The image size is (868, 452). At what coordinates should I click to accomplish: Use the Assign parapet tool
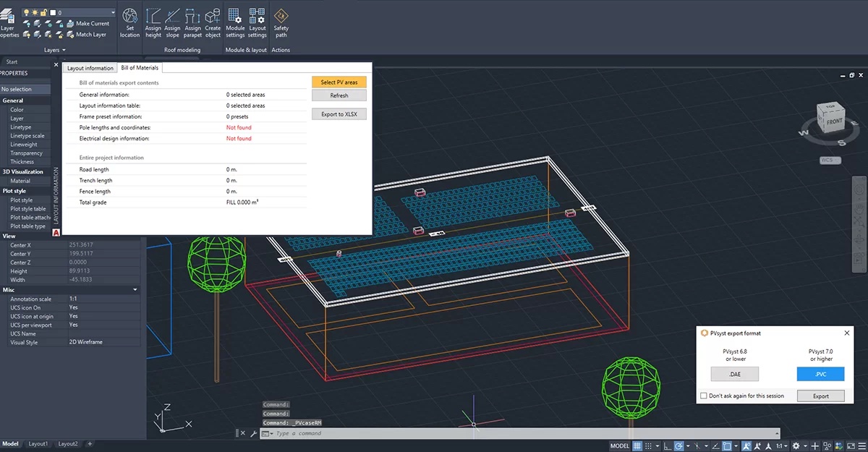pos(192,24)
